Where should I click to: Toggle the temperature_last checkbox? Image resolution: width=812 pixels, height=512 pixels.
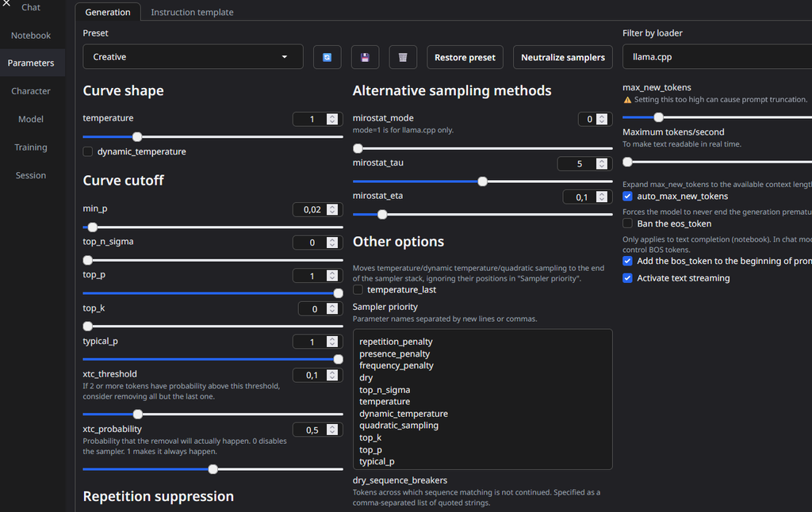(358, 290)
